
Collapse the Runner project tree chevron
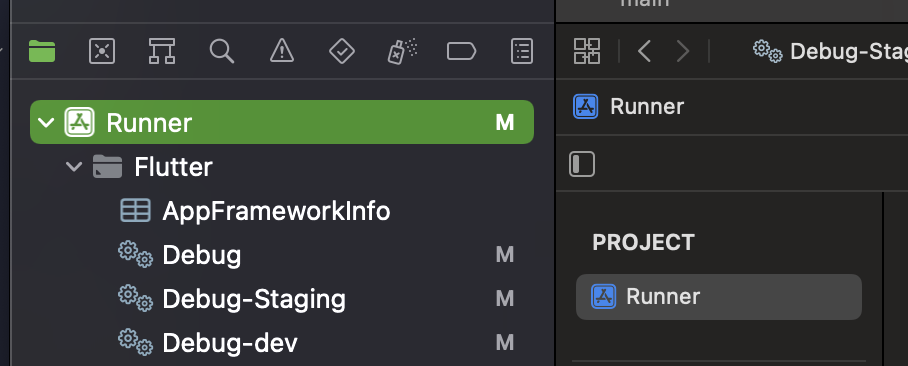coord(46,123)
